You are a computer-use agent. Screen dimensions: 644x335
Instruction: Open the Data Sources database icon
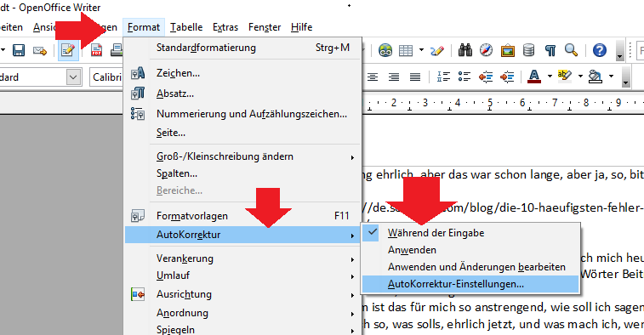(529, 50)
